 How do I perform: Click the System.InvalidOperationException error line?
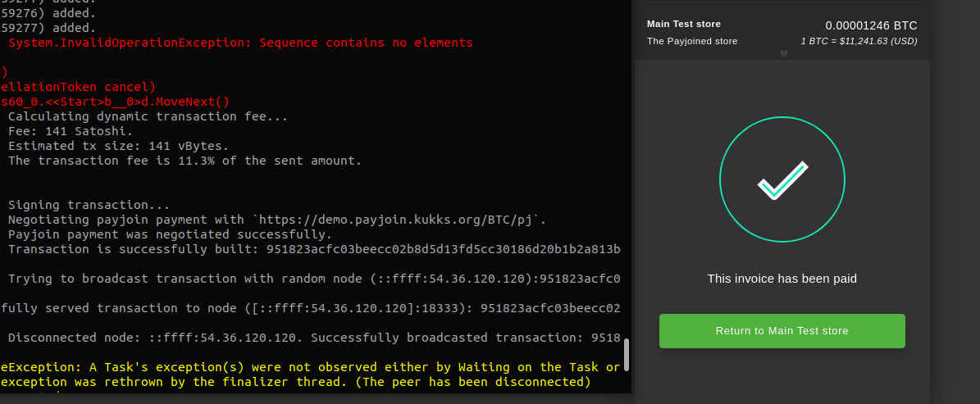point(240,43)
